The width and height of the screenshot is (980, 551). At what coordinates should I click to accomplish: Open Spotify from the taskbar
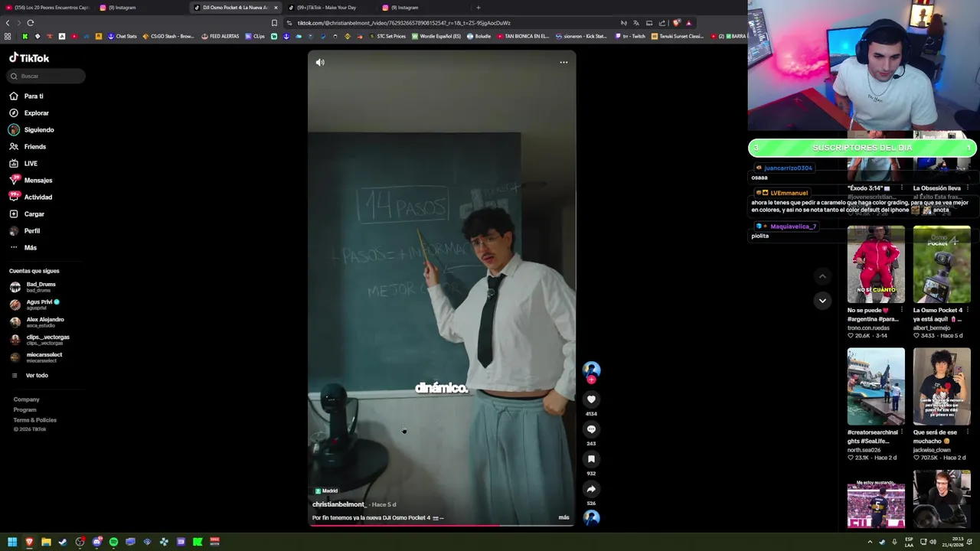(113, 542)
